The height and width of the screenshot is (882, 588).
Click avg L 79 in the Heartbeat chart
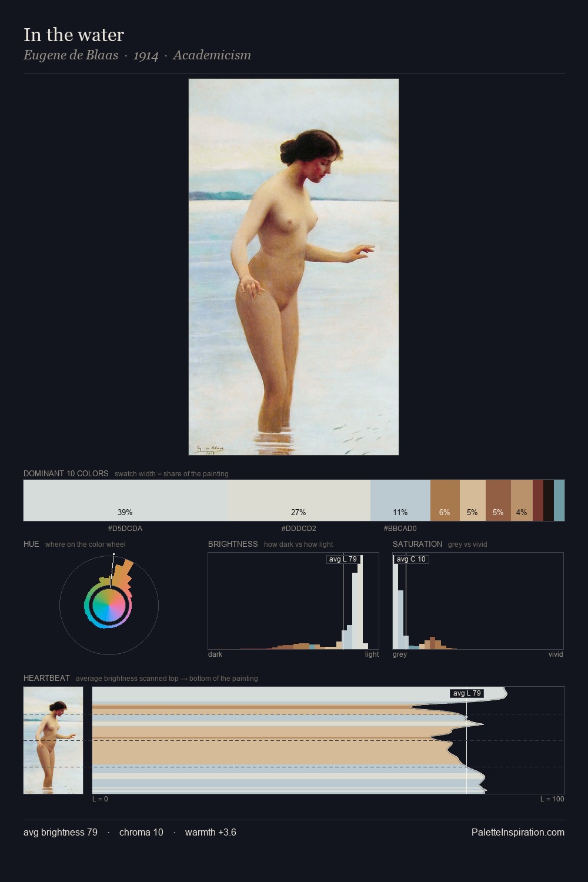[467, 693]
